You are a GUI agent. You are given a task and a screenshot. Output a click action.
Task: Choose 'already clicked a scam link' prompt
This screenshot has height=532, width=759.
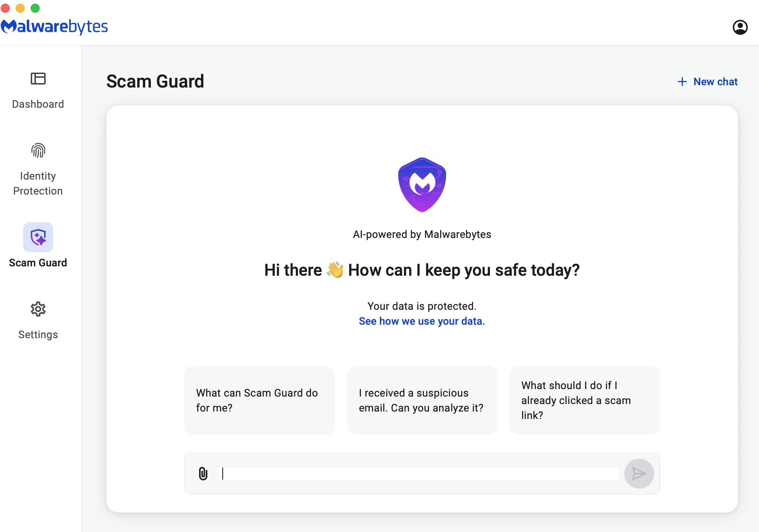(585, 400)
